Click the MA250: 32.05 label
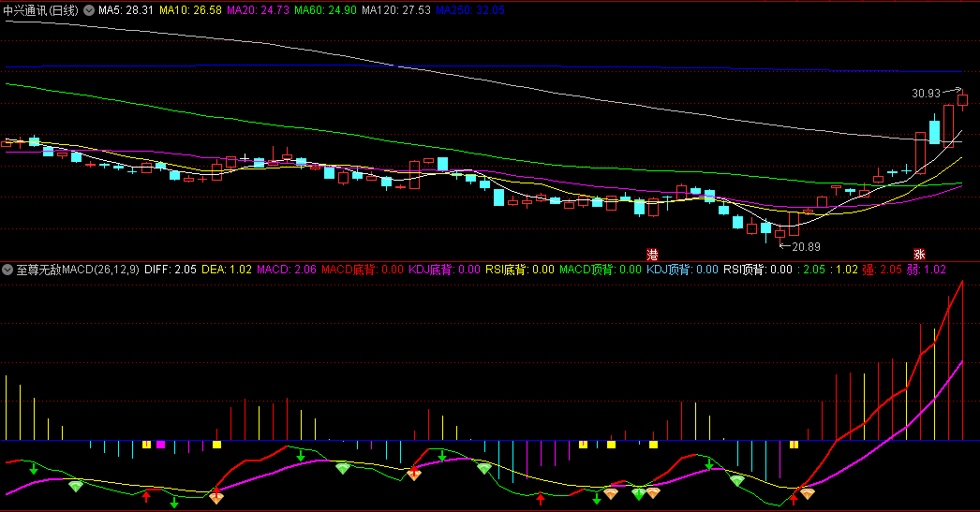Viewport: 980px width, 512px height. pos(470,10)
